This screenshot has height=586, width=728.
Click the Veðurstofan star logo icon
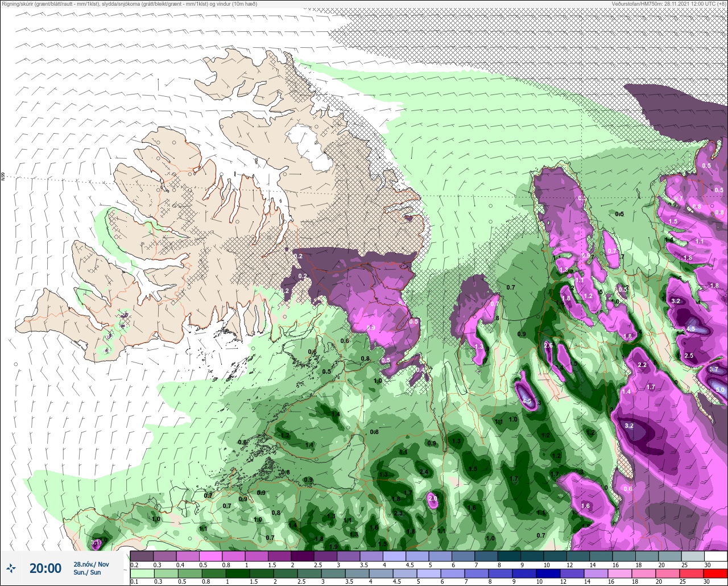pos(11,568)
